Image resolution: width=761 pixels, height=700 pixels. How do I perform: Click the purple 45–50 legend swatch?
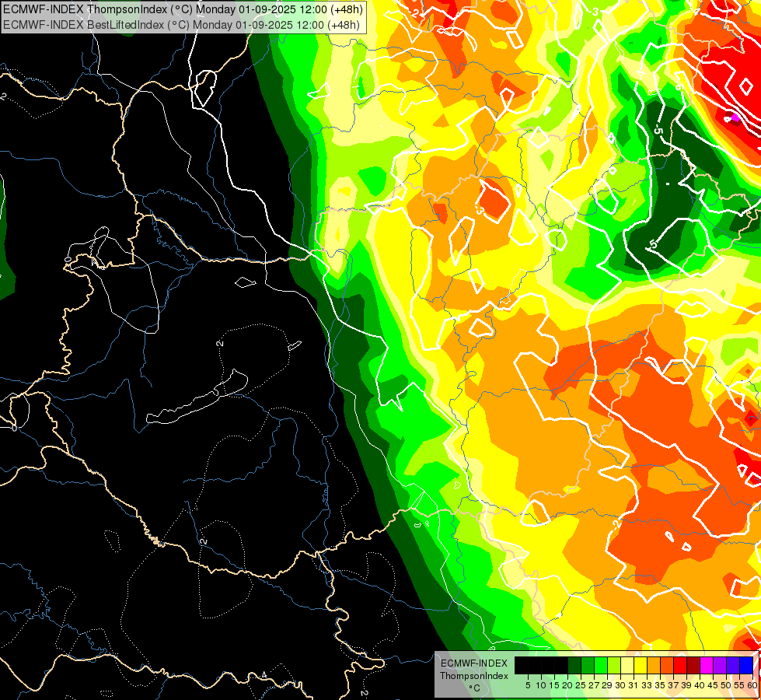pos(719,665)
